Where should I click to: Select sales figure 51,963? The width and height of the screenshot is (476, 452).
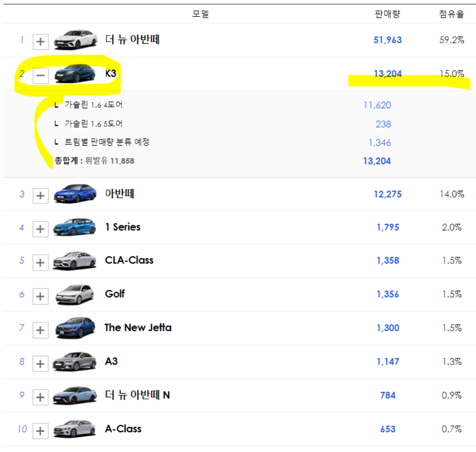click(x=388, y=40)
